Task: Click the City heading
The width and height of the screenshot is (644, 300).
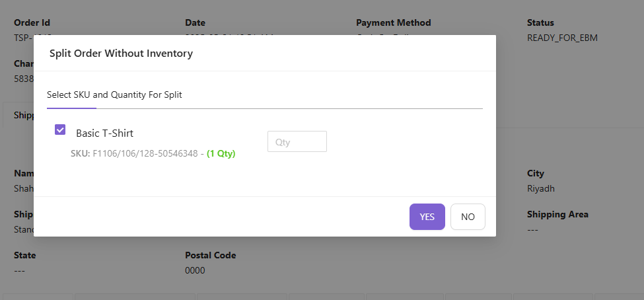Action: tap(536, 173)
